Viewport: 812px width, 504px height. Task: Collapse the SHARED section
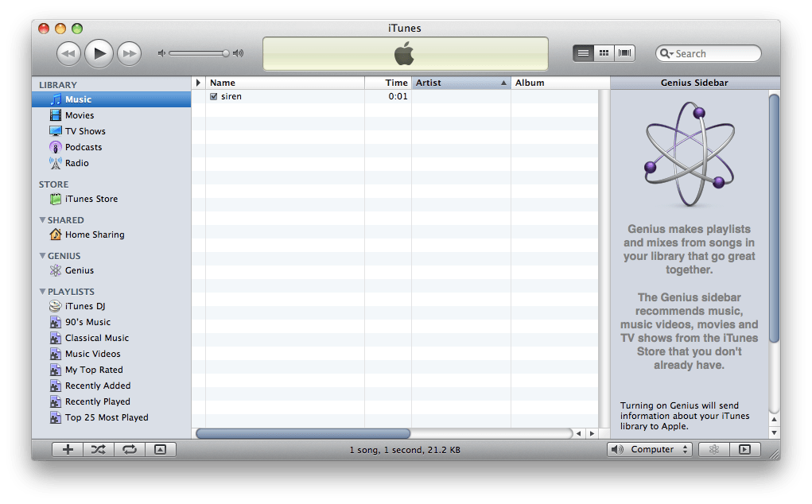coord(42,219)
